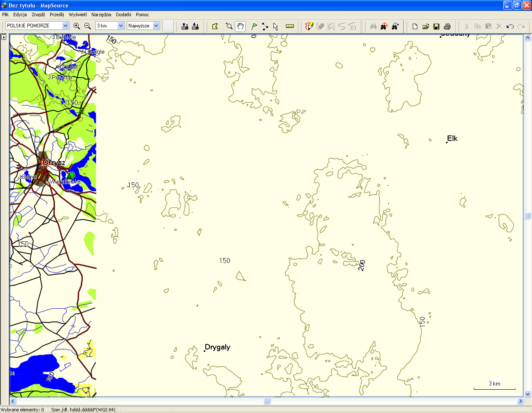Activate the hand pan tool
Screen dimensions: 532x413
pyautogui.click(x=240, y=26)
